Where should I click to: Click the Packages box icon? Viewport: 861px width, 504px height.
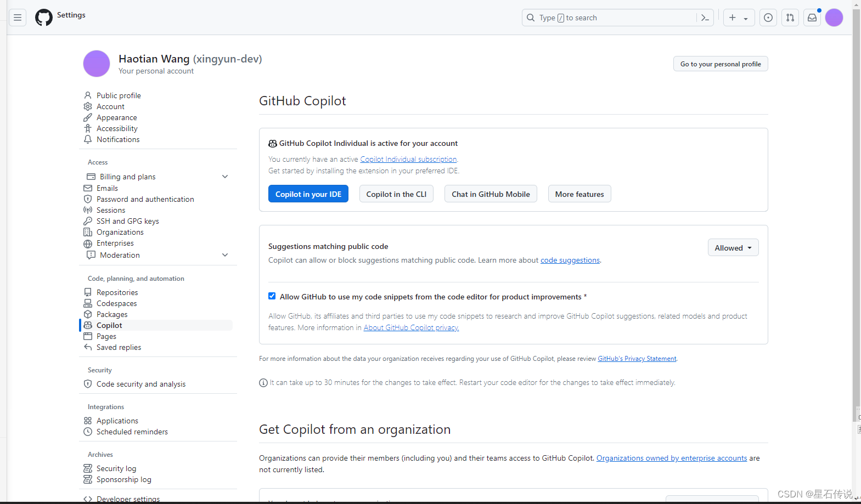[x=88, y=314]
